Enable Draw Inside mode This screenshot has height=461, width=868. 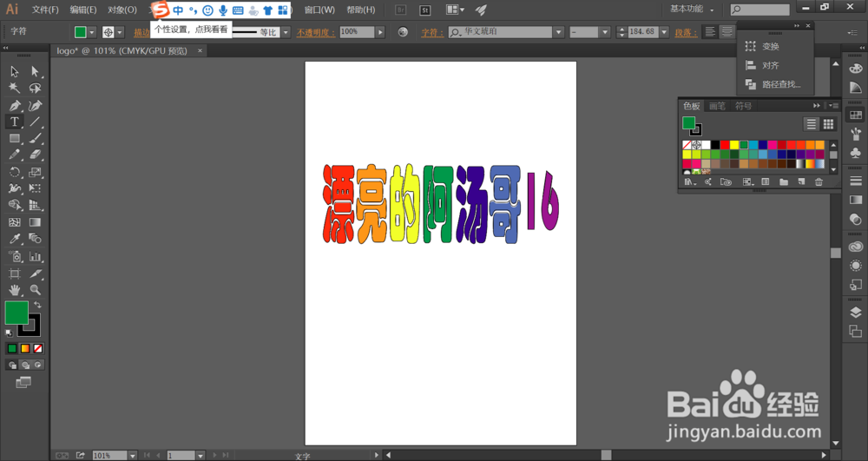click(37, 365)
